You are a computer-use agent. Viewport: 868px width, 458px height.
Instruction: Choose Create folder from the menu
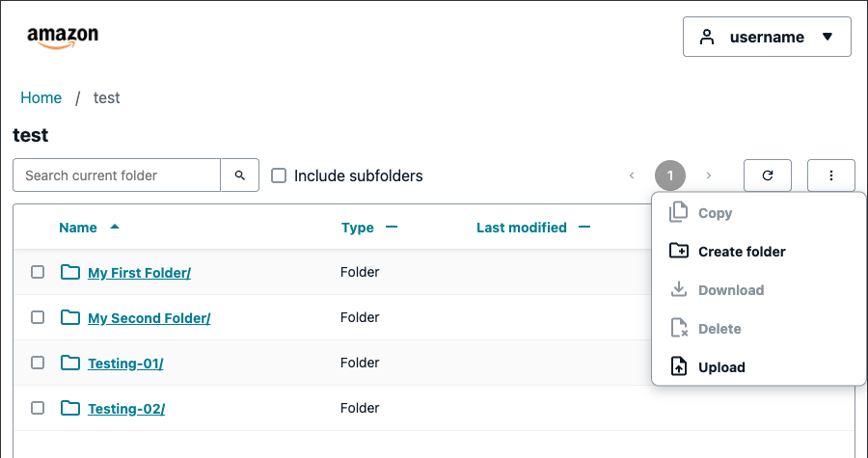[758, 252]
